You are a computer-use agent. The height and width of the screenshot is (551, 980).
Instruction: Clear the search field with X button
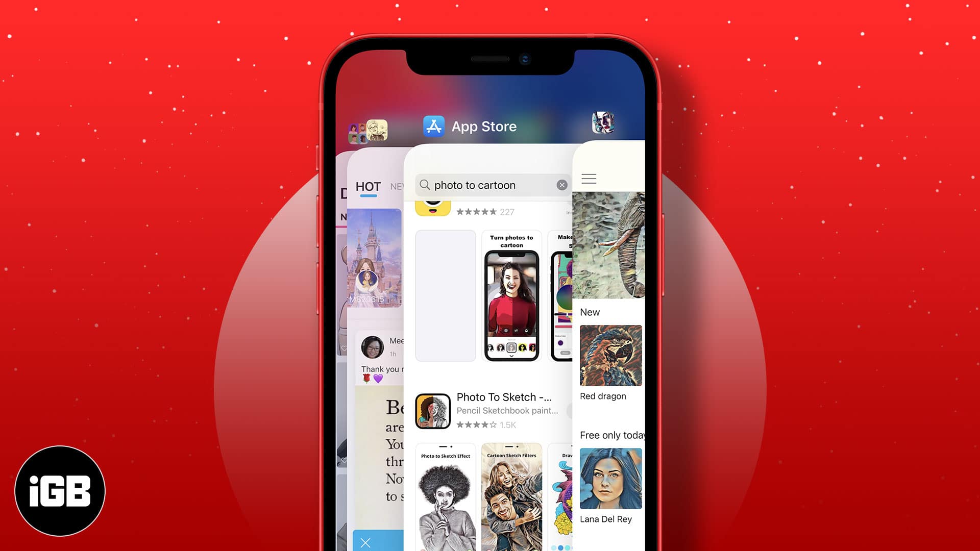click(x=561, y=184)
